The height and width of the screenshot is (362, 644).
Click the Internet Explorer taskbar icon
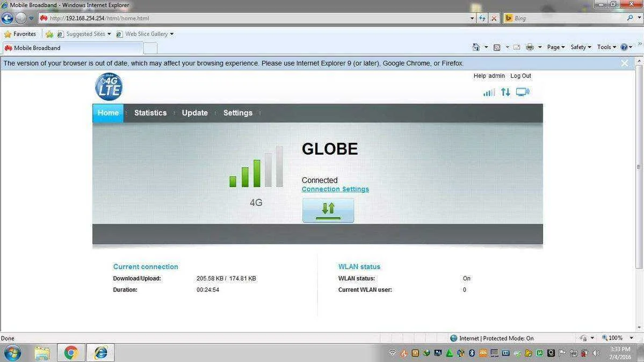pyautogui.click(x=100, y=353)
